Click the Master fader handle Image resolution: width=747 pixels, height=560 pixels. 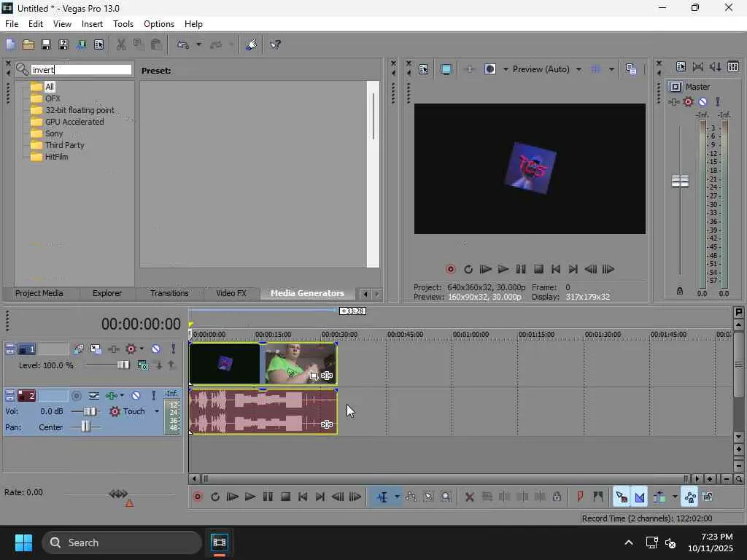(680, 181)
